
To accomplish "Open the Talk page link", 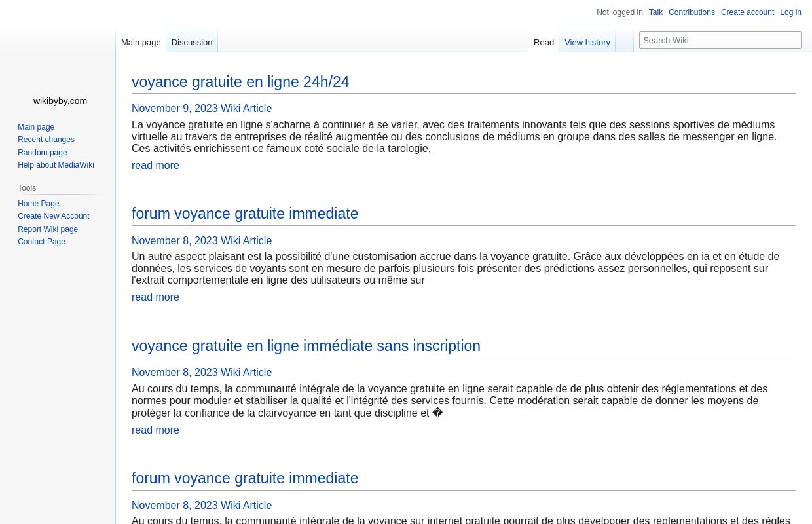I will [655, 12].
